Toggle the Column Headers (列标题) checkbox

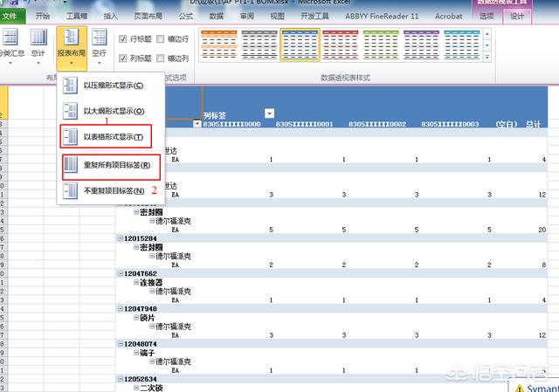[x=122, y=58]
